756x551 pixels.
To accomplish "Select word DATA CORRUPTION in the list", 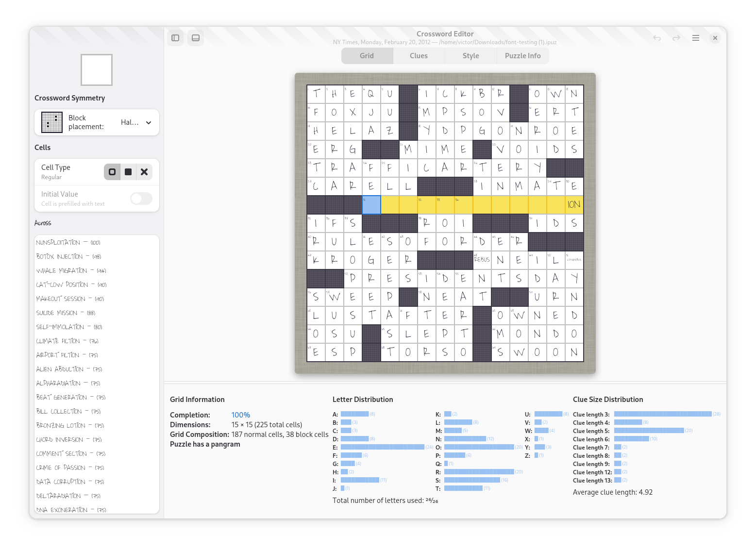I will coord(97,482).
